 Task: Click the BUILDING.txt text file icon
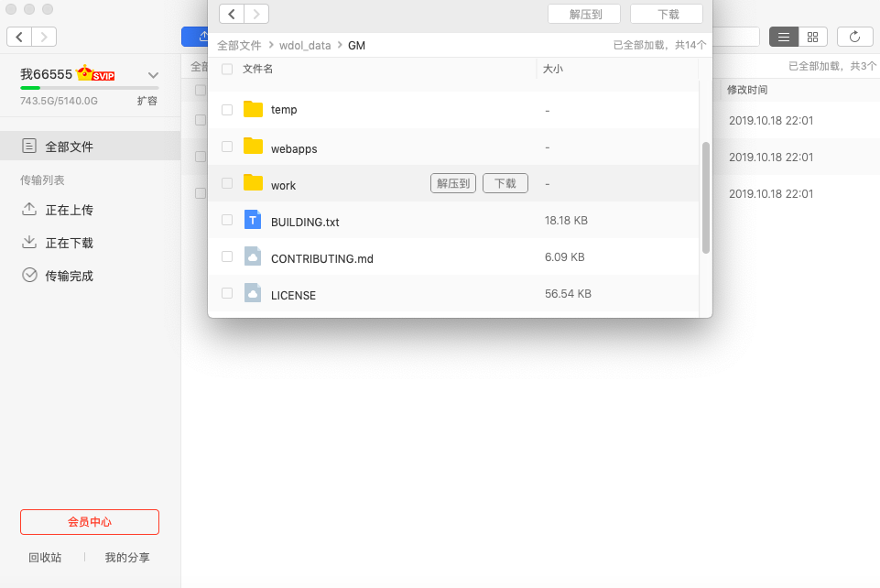253,221
